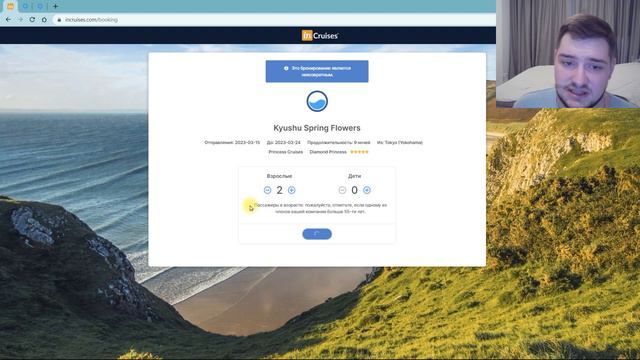Click the blue continue button with the loading spinner
The width and height of the screenshot is (640, 360).
click(317, 234)
